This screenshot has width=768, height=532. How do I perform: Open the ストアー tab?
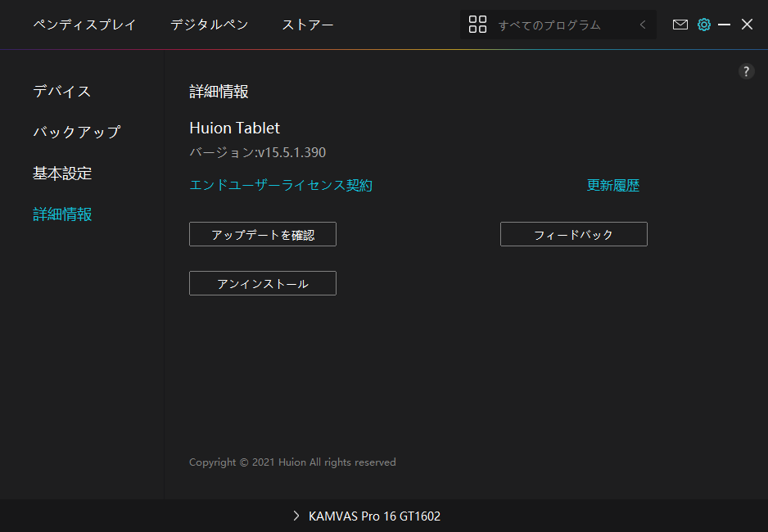pyautogui.click(x=308, y=25)
